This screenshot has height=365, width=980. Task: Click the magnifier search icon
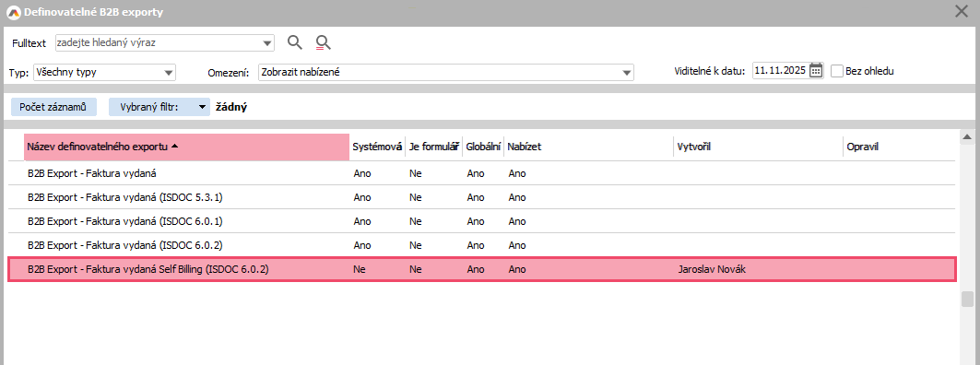pos(295,42)
